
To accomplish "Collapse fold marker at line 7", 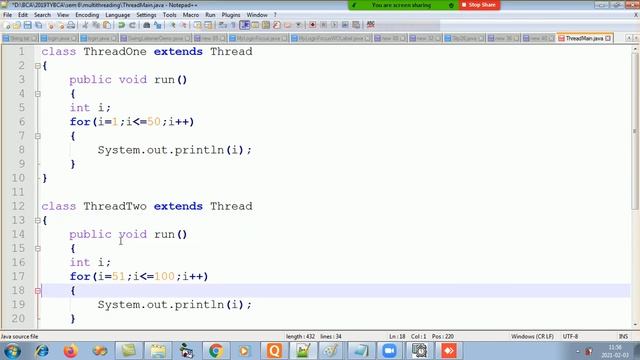I will (x=38, y=136).
